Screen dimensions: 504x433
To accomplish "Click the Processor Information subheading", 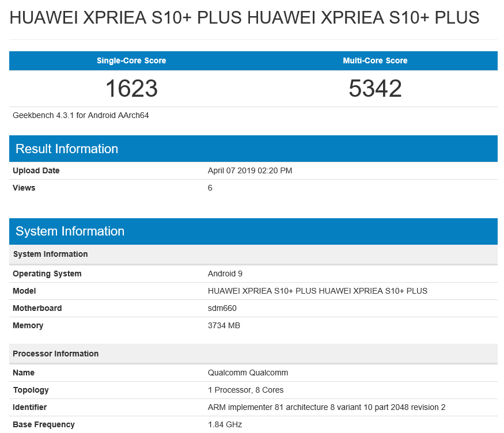I will [x=253, y=354].
